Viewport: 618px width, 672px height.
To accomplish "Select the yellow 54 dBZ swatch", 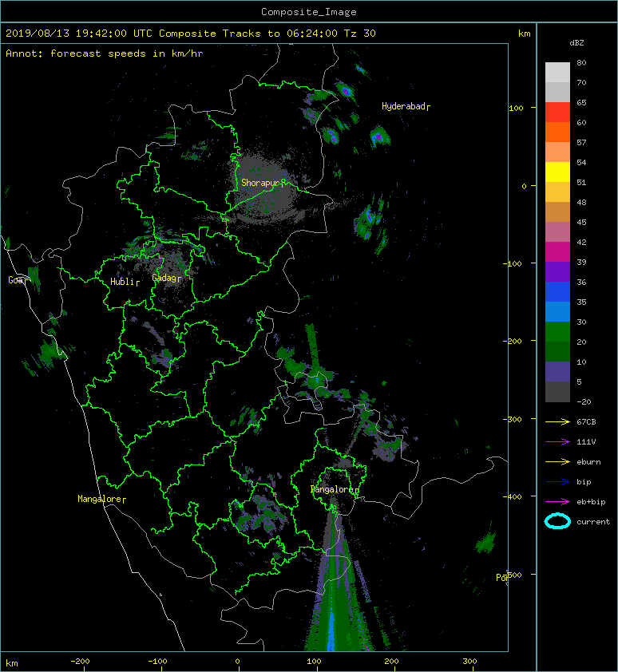I will coord(557,172).
